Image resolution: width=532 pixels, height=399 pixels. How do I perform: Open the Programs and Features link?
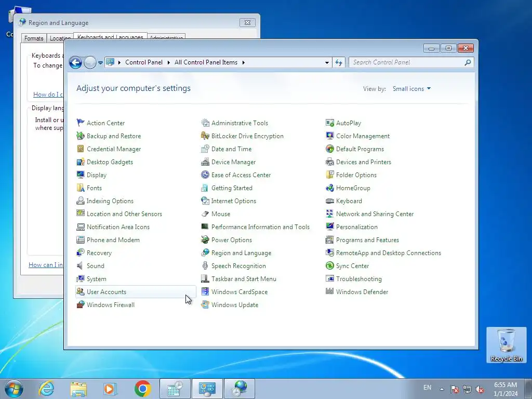[x=367, y=240]
